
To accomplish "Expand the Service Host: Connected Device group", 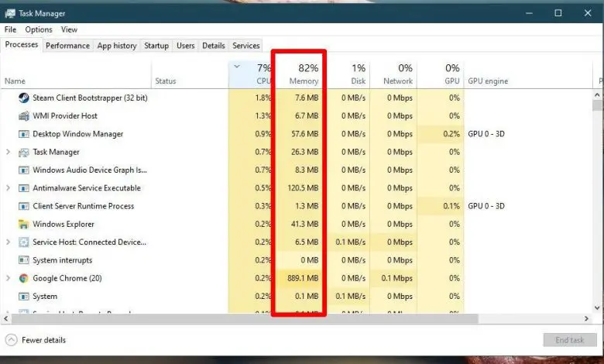I will (x=8, y=242).
